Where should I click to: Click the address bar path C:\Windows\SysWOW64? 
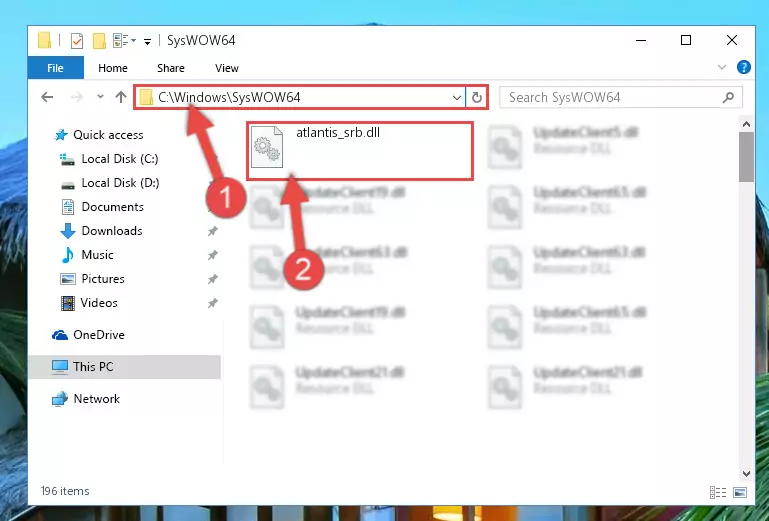[x=229, y=97]
